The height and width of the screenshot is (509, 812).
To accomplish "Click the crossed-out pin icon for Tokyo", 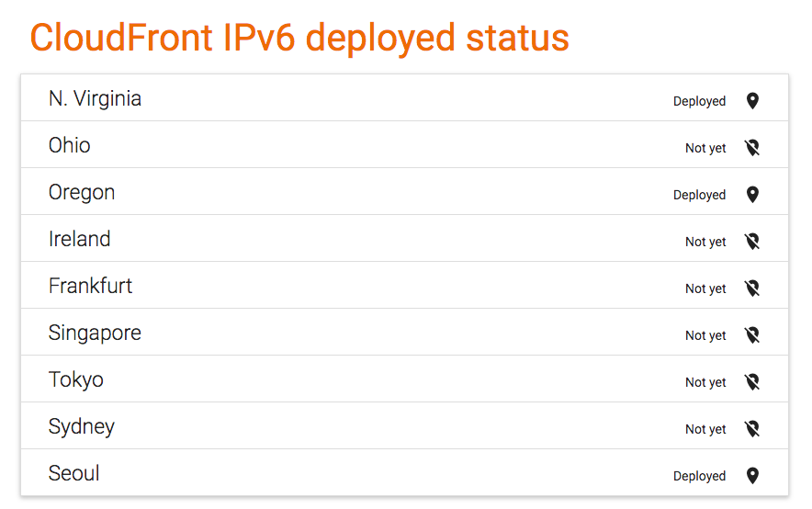I will [x=752, y=381].
